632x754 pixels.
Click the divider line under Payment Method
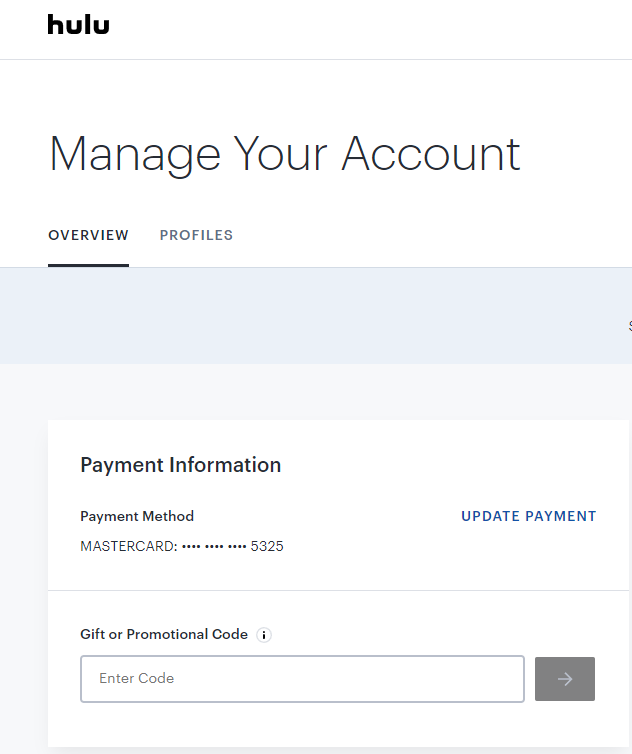pyautogui.click(x=339, y=590)
